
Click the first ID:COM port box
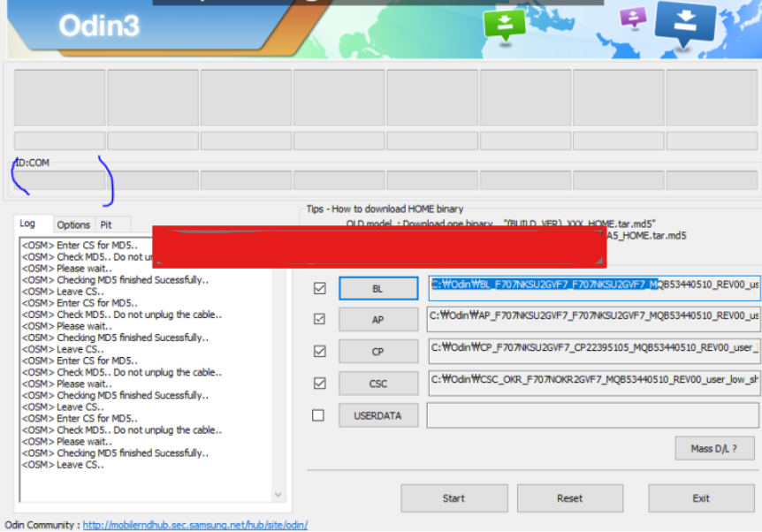coord(59,179)
